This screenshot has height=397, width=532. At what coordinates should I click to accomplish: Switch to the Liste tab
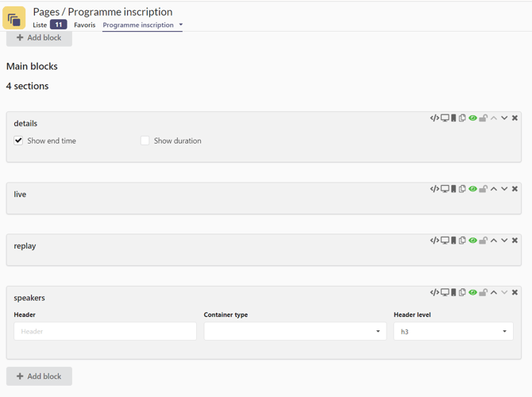40,25
